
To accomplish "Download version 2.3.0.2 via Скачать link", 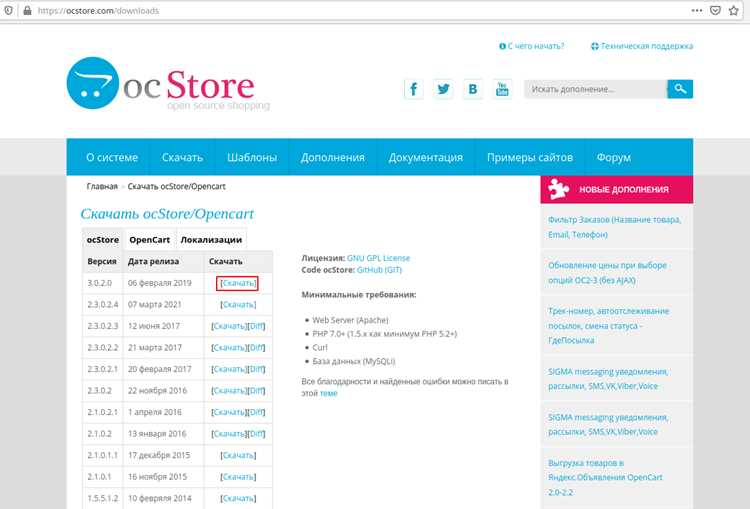I will click(229, 391).
